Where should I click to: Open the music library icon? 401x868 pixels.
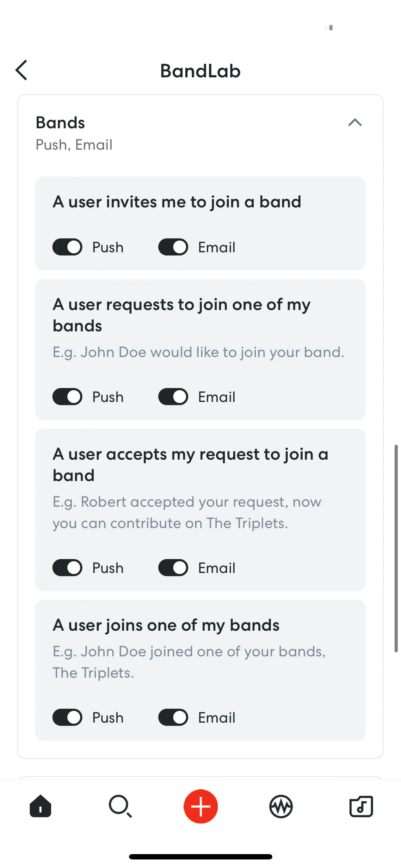(361, 806)
